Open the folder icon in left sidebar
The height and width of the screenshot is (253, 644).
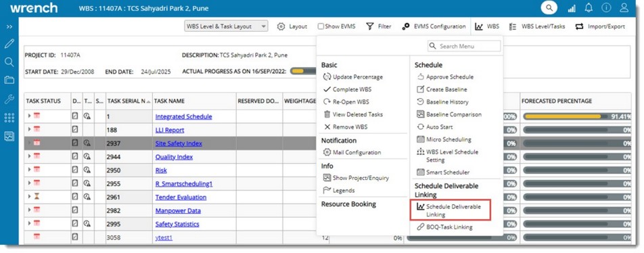pyautogui.click(x=9, y=80)
